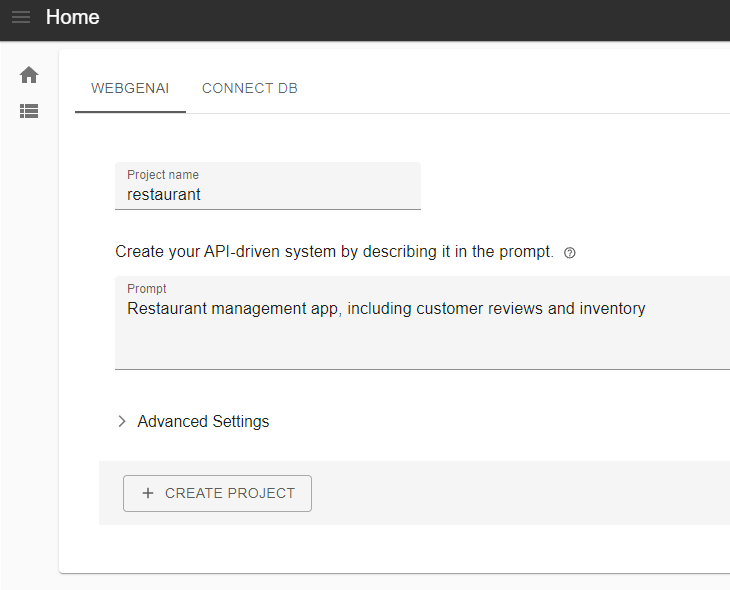Click the help icon after prompt description

tap(569, 252)
